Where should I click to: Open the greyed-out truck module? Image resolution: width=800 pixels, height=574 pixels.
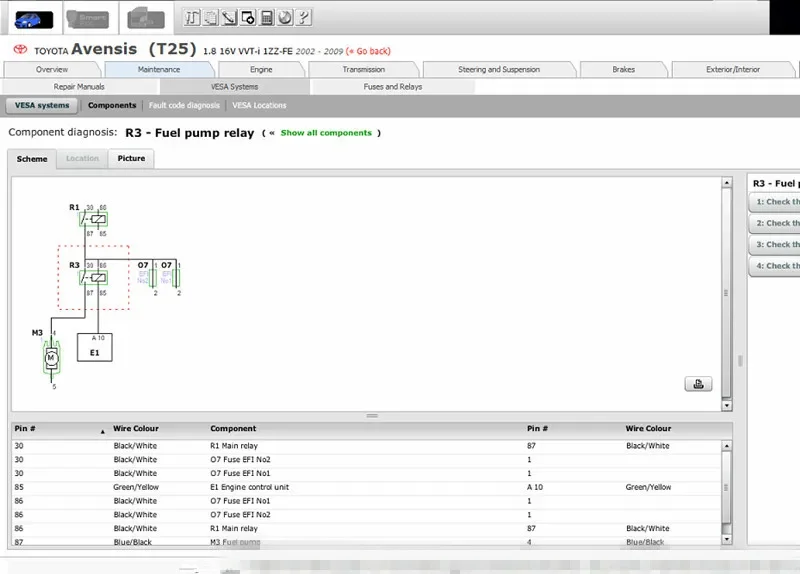tap(145, 19)
